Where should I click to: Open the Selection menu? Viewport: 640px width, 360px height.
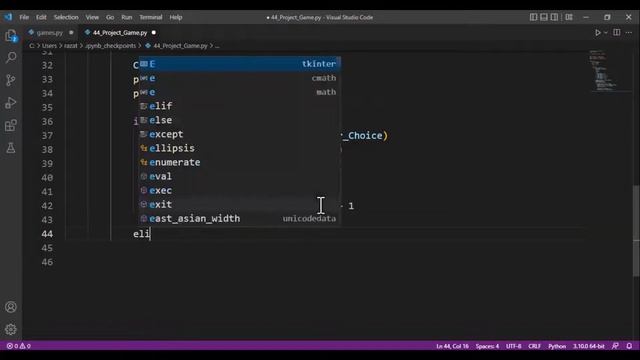coord(66,17)
